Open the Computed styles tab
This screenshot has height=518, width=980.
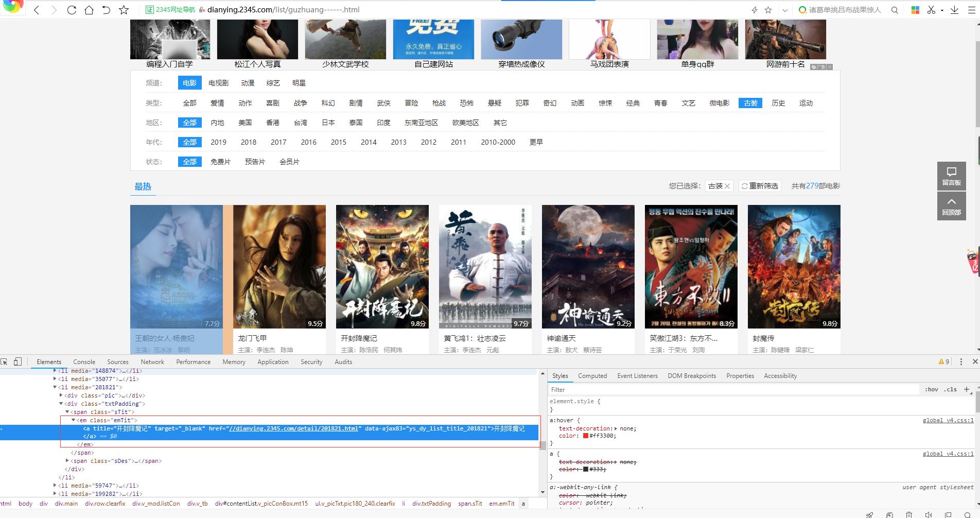[x=592, y=376]
